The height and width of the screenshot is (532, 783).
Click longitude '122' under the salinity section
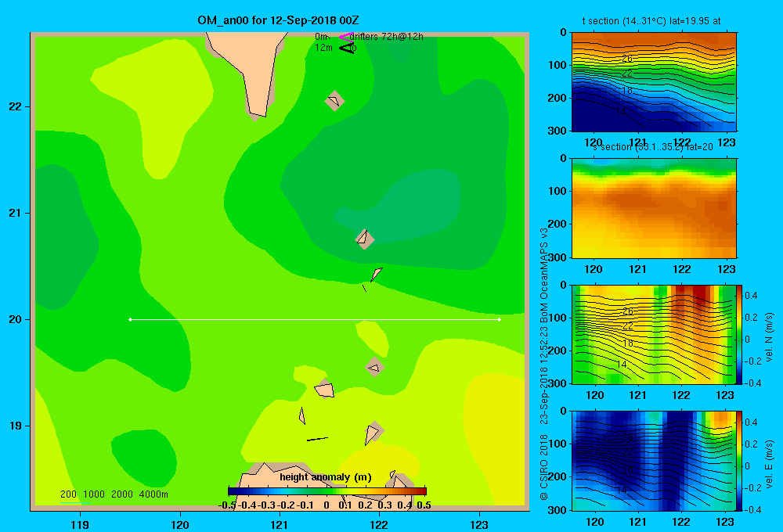click(x=682, y=269)
